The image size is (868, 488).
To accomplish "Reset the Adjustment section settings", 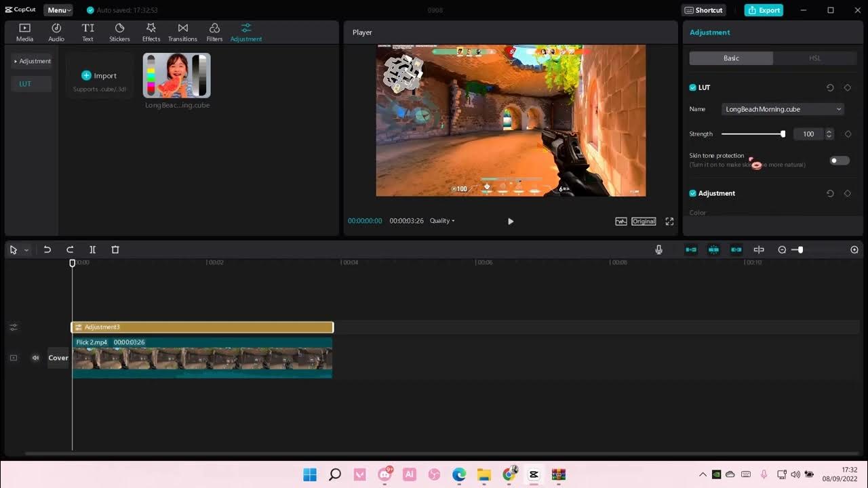I will click(x=830, y=193).
